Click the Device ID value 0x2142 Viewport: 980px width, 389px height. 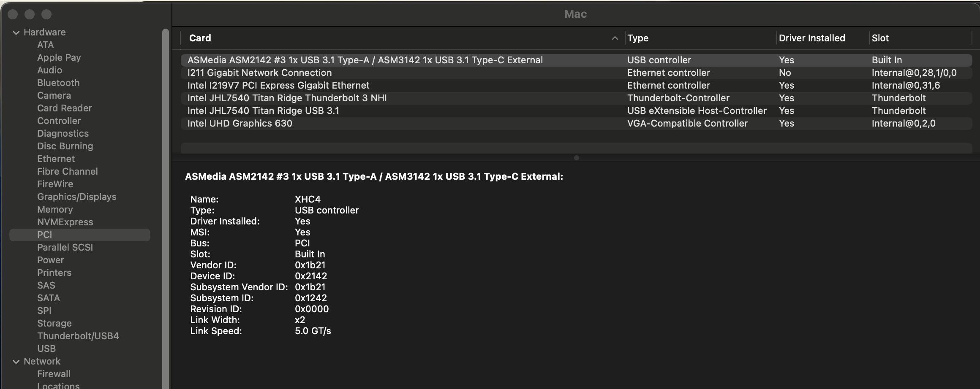coord(310,276)
